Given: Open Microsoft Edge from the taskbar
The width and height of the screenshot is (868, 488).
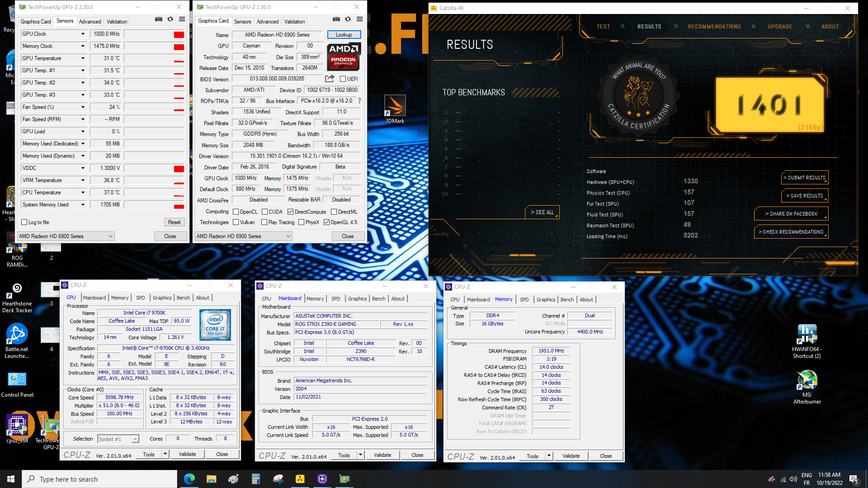Looking at the screenshot, I should 189,479.
